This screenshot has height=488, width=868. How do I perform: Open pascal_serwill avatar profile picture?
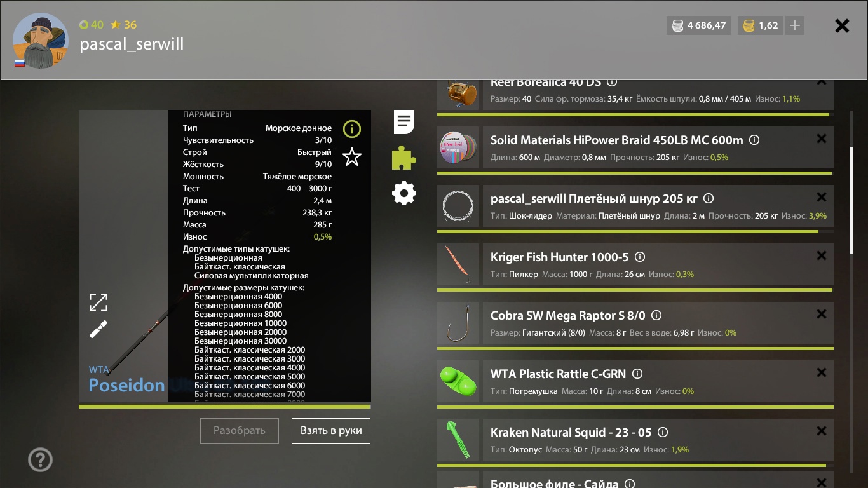[x=40, y=41]
